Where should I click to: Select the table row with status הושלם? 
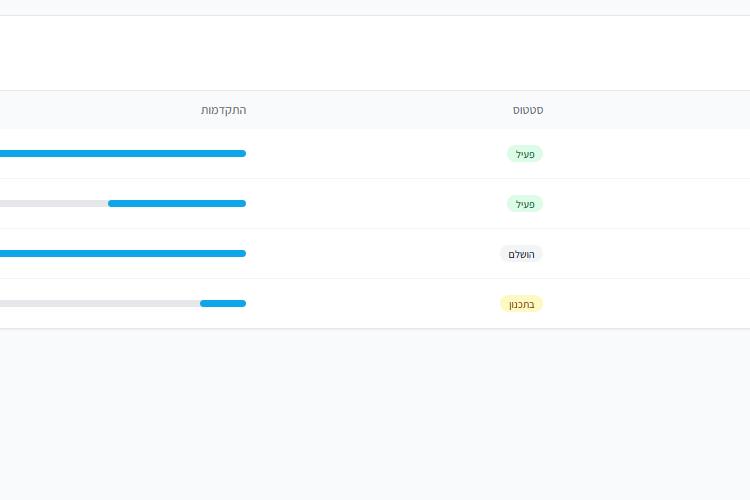(375, 254)
